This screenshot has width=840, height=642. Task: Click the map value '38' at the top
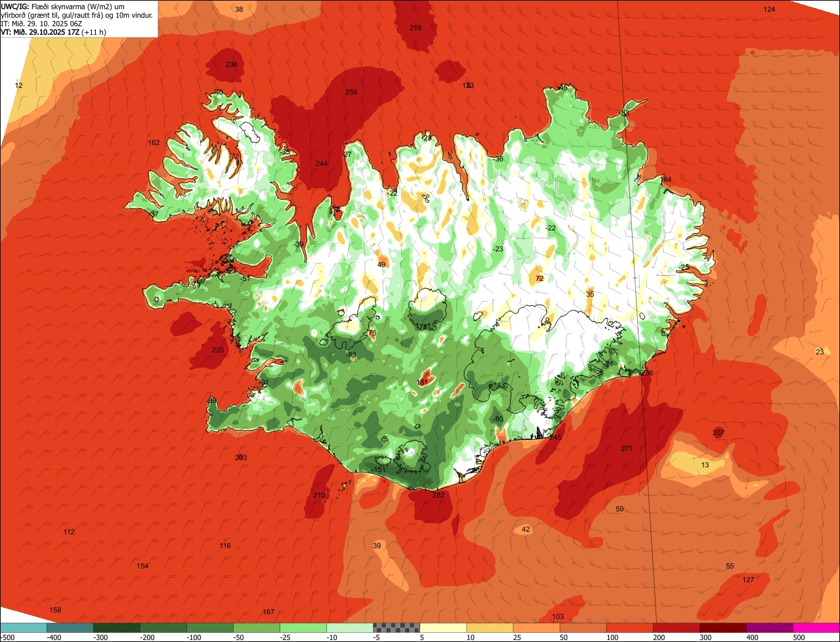coord(239,9)
